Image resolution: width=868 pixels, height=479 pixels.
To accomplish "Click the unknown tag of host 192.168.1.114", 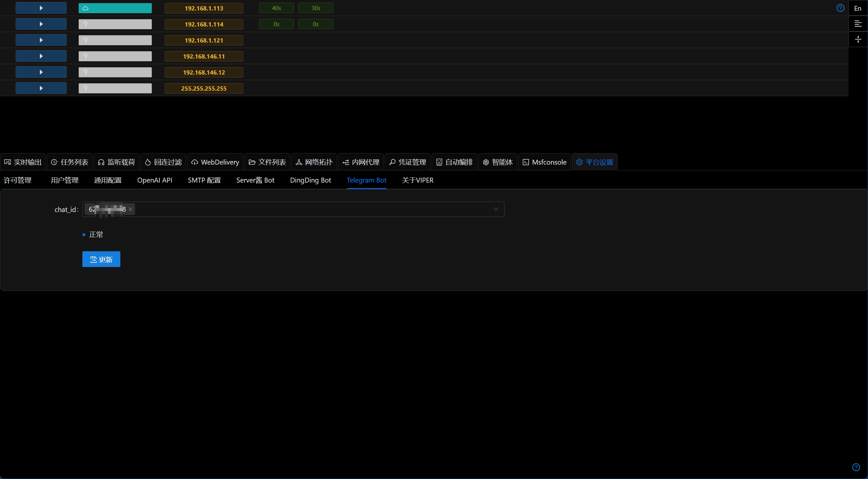I will [115, 24].
